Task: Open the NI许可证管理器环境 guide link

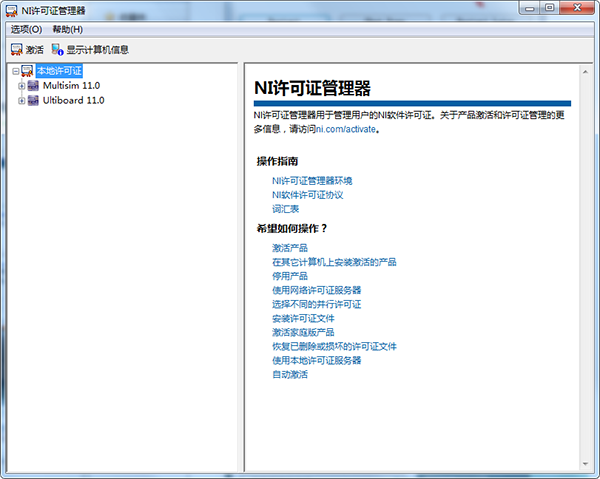Action: (x=312, y=181)
